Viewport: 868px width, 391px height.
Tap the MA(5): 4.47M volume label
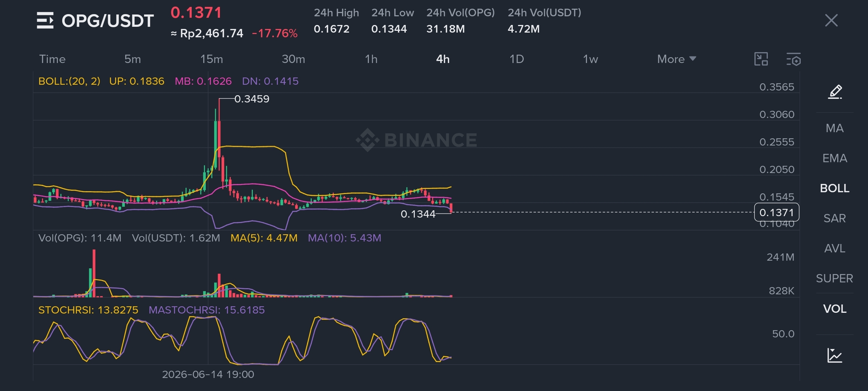point(264,238)
